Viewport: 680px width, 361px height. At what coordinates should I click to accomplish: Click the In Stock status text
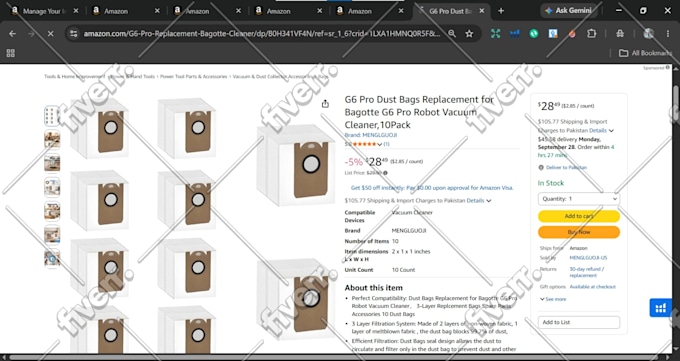coord(551,183)
